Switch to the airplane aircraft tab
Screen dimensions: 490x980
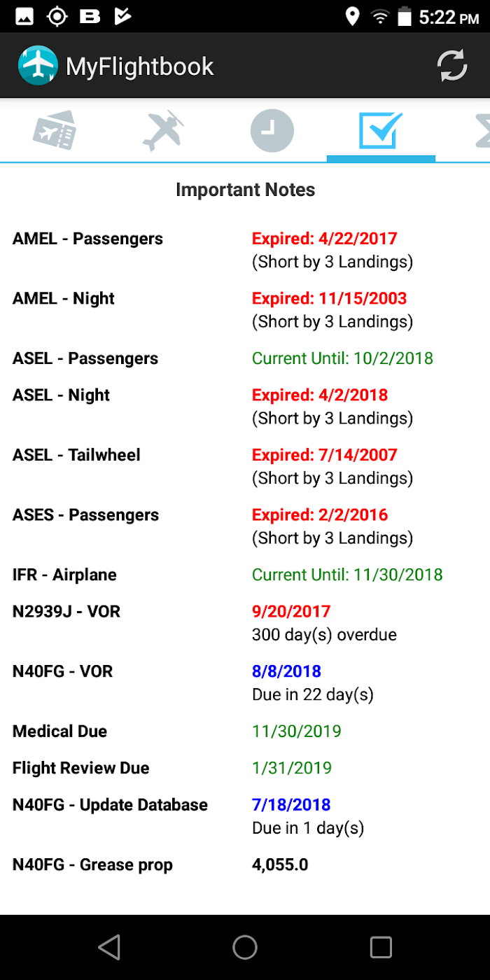pos(163,130)
